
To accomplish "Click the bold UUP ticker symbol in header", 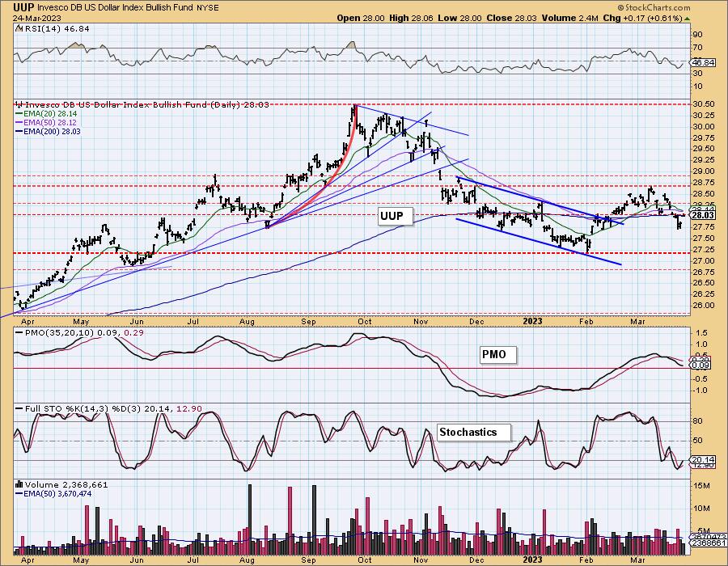I will coord(23,7).
